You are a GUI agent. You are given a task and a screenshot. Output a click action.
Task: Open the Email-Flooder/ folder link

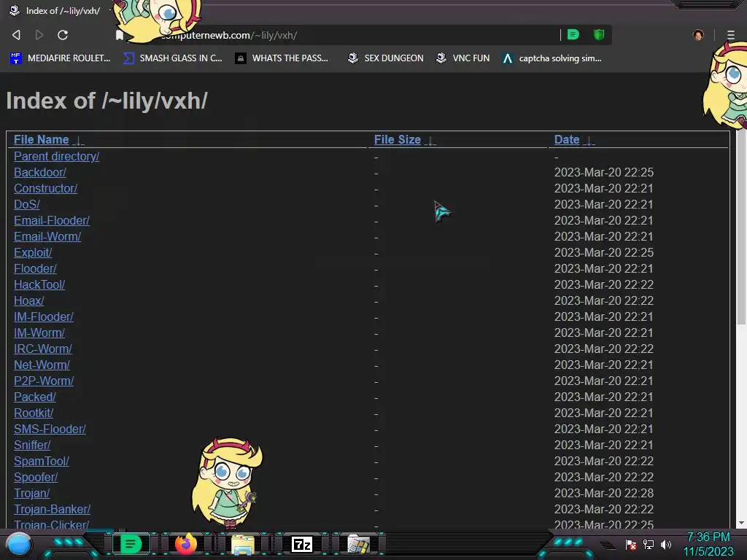pyautogui.click(x=52, y=220)
